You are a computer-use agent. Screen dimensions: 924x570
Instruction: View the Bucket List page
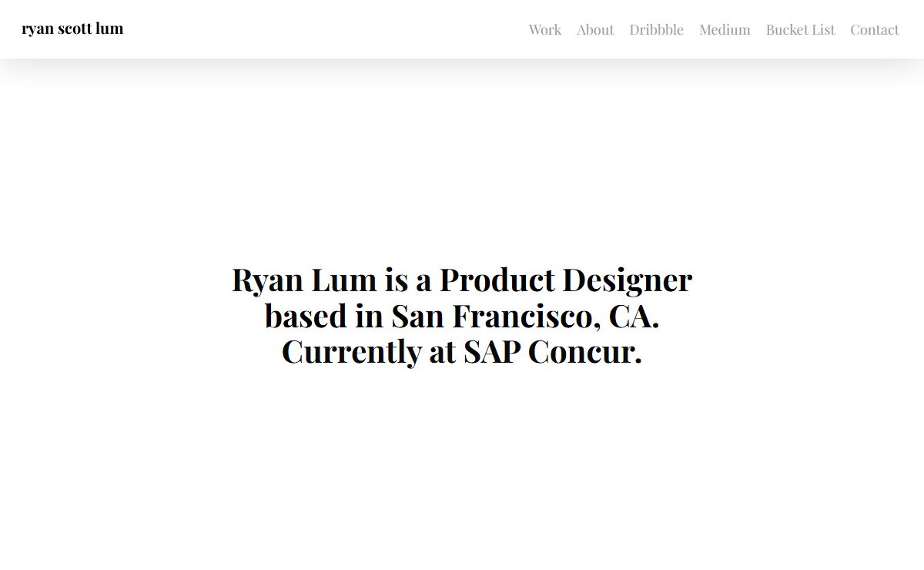(800, 30)
